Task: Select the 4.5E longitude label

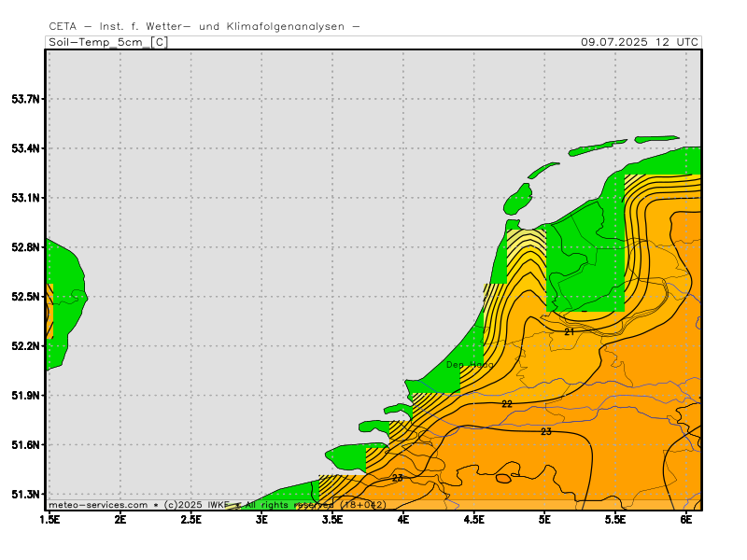Action: [x=474, y=520]
